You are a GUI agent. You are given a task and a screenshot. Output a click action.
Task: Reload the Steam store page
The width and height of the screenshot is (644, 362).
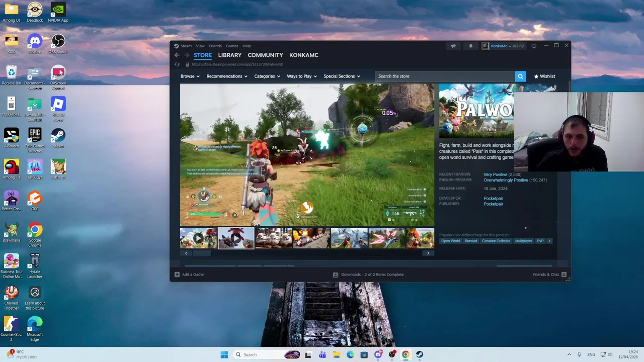[x=177, y=64]
